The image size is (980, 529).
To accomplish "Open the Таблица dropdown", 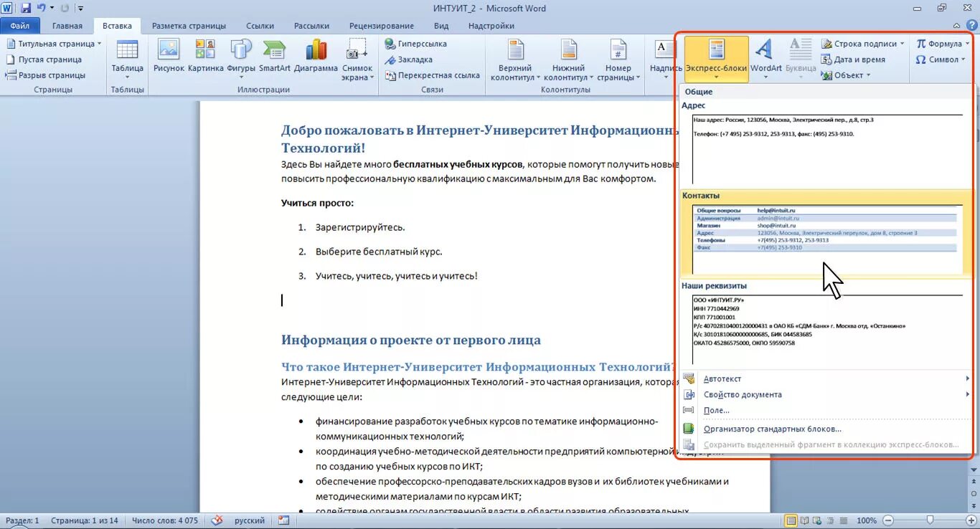I will pyautogui.click(x=127, y=60).
